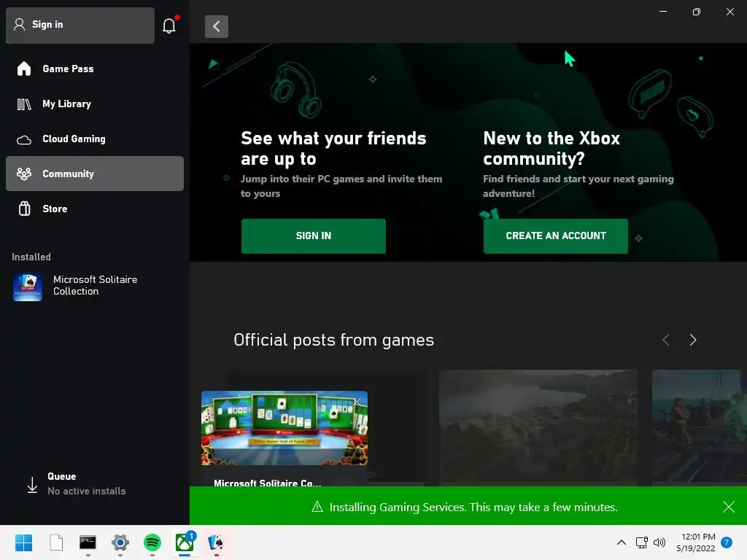Open Spotify from the taskbar
Viewport: 747px width, 560px height.
(152, 542)
